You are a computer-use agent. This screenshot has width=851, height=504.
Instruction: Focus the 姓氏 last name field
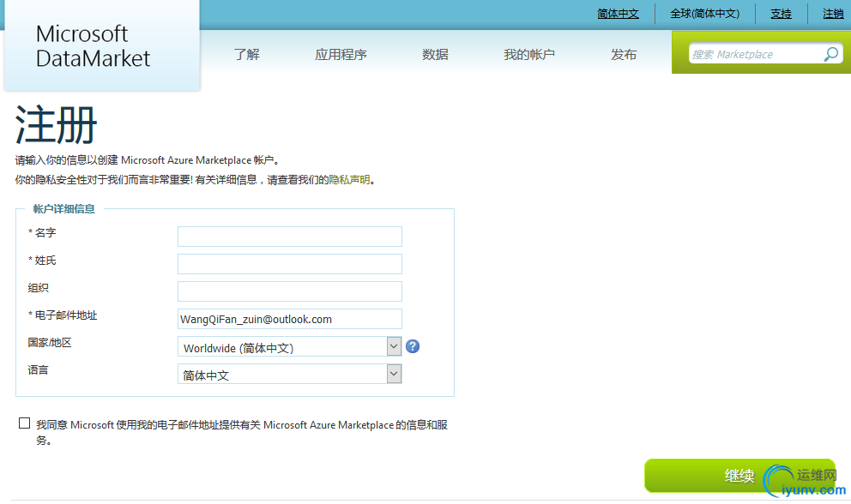pyautogui.click(x=290, y=264)
